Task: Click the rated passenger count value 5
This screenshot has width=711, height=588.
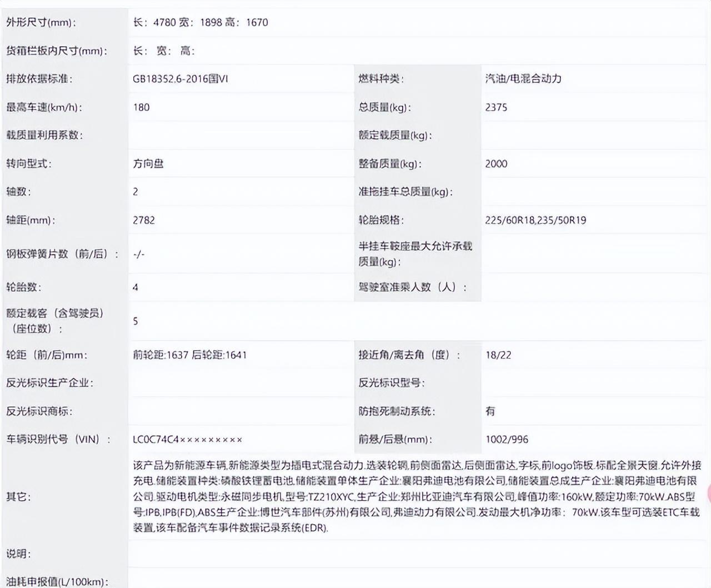Action: (x=136, y=321)
